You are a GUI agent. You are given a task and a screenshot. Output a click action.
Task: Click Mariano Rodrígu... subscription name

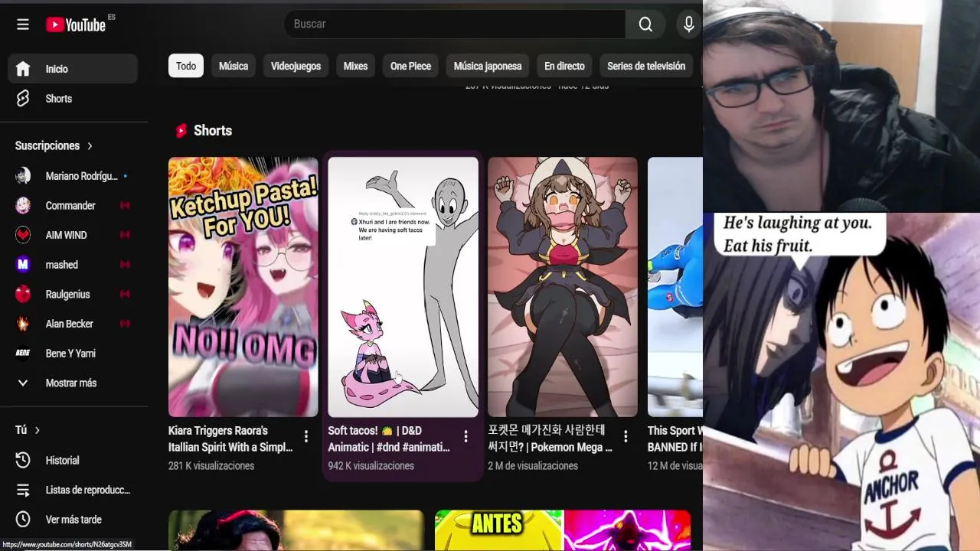82,176
